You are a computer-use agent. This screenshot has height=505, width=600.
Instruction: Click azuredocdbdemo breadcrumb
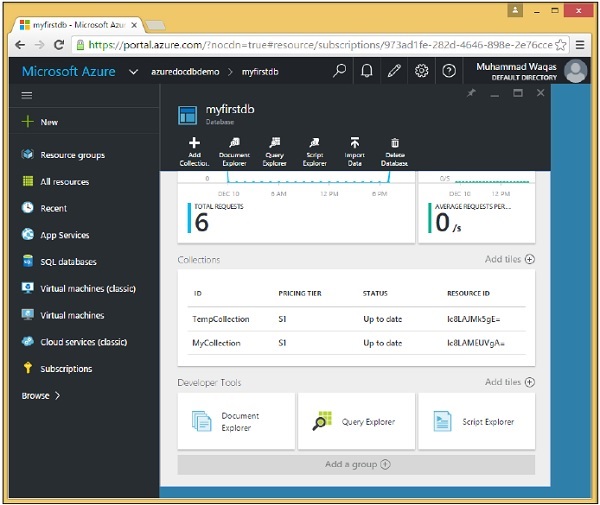pyautogui.click(x=185, y=72)
